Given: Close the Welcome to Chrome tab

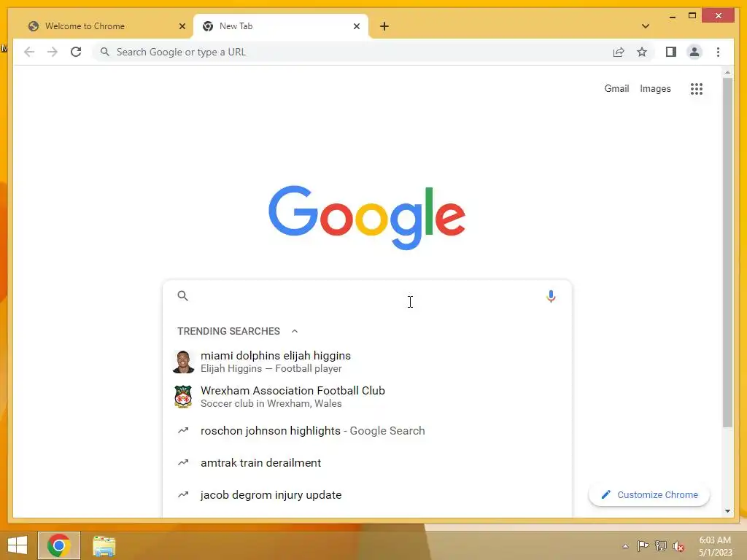Looking at the screenshot, I should coord(182,26).
